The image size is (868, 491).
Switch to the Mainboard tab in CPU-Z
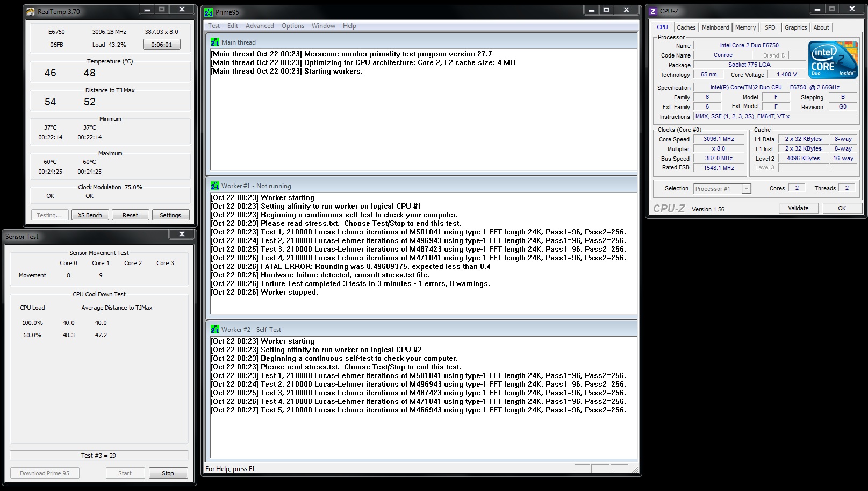coord(715,27)
